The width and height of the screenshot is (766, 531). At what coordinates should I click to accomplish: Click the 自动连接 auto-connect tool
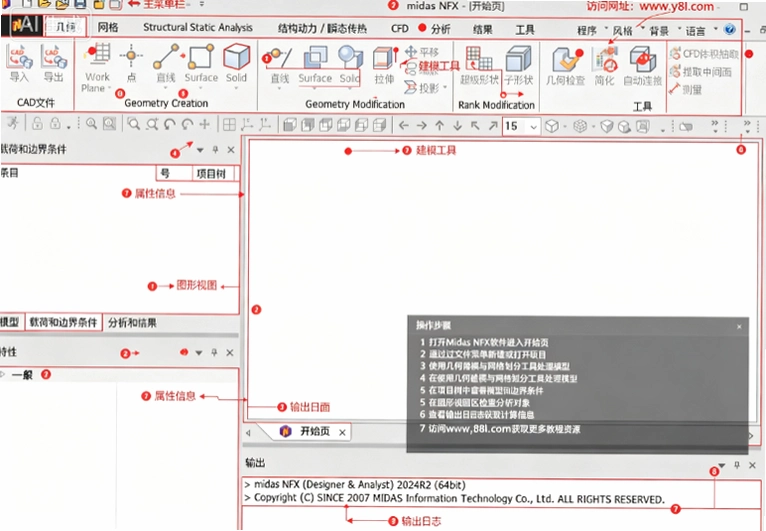642,66
